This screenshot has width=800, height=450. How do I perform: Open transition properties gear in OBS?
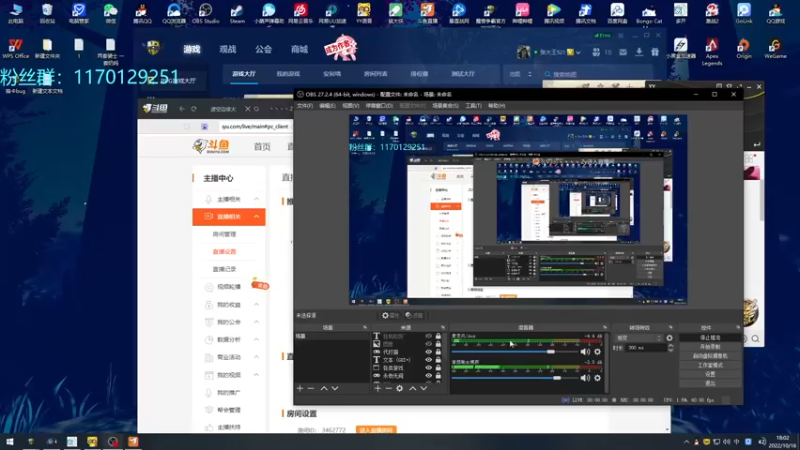click(669, 338)
